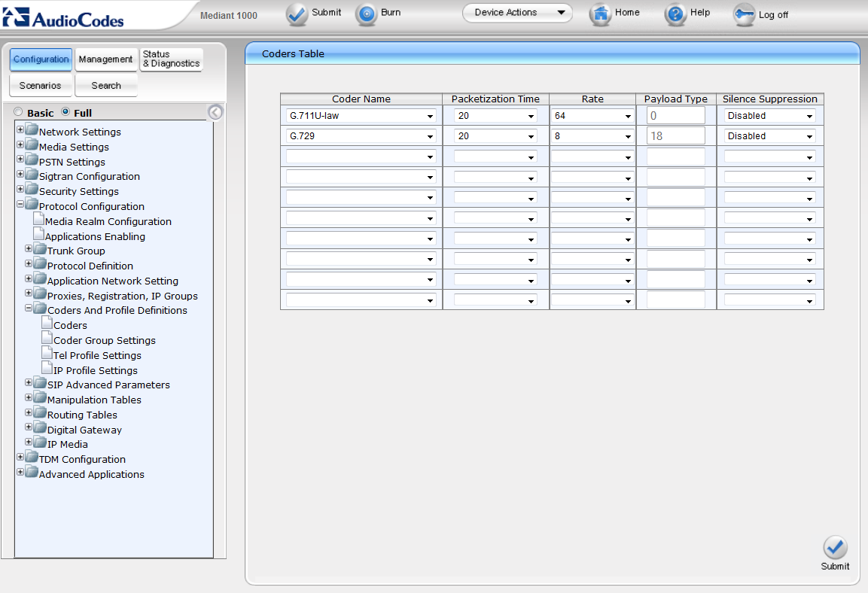Screen dimensions: 868x593
Task: Collapse the Coders And Profile Definitions node
Action: tap(29, 309)
